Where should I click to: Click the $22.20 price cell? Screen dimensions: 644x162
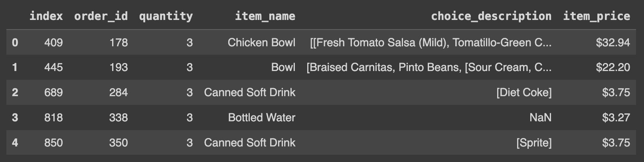pos(613,67)
